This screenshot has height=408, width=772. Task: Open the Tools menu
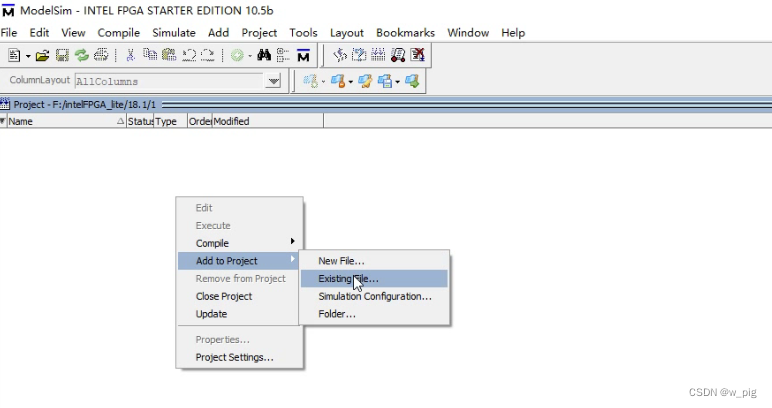[303, 33]
